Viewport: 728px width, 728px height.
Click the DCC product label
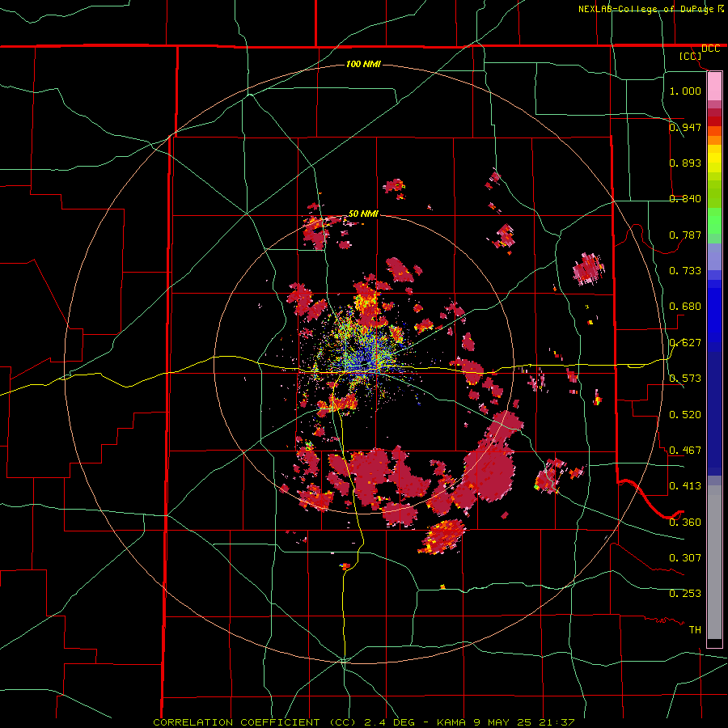[710, 49]
